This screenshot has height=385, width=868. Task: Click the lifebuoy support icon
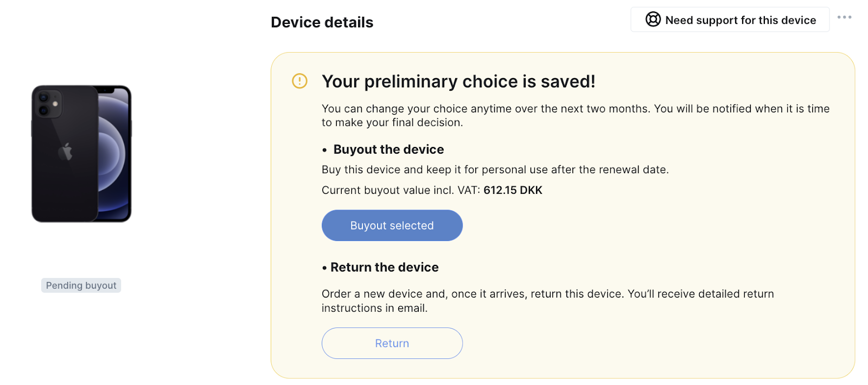[x=653, y=20]
